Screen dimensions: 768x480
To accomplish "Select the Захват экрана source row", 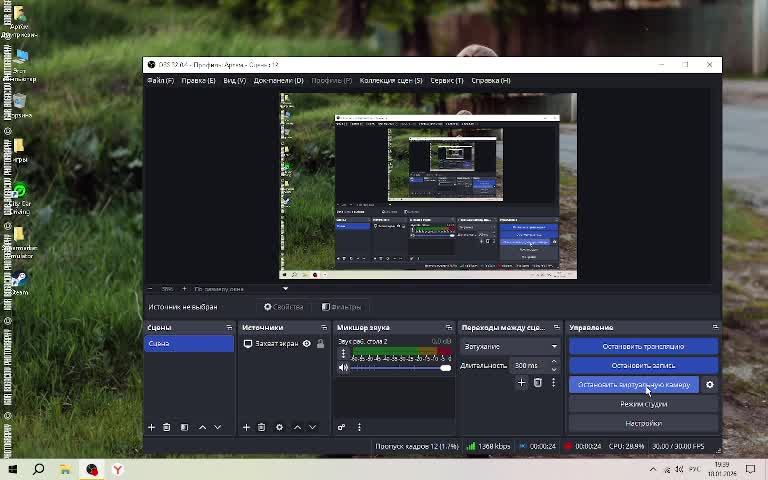I will [283, 344].
